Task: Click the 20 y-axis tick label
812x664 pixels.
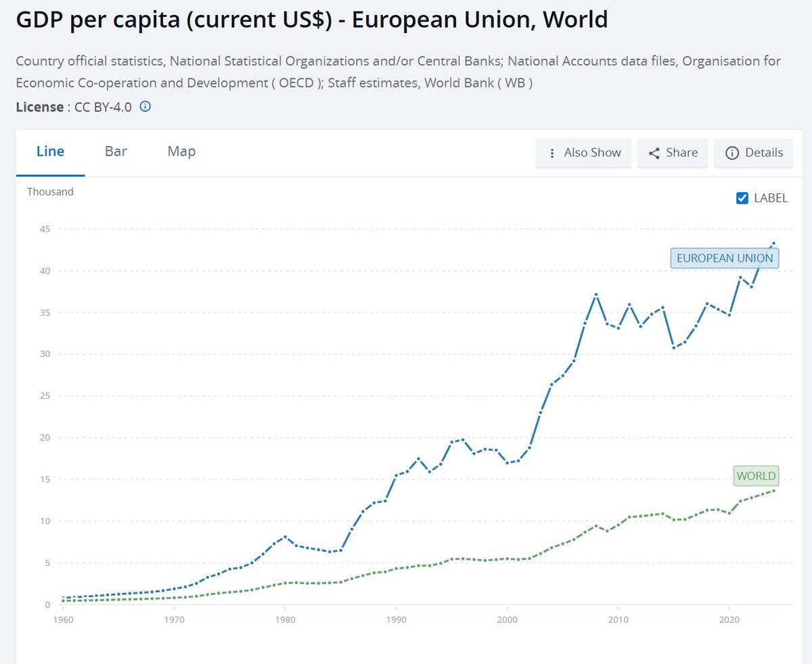Action: [x=45, y=437]
